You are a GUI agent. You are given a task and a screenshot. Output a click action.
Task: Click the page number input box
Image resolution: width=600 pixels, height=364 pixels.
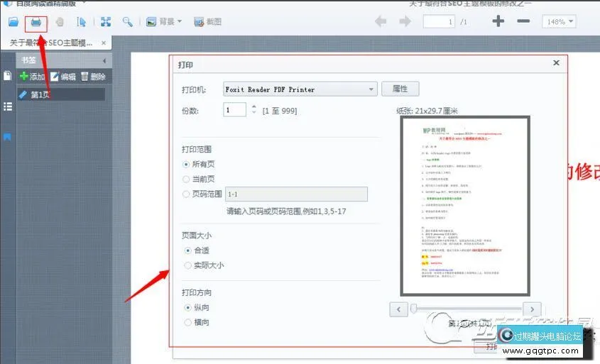pos(439,21)
